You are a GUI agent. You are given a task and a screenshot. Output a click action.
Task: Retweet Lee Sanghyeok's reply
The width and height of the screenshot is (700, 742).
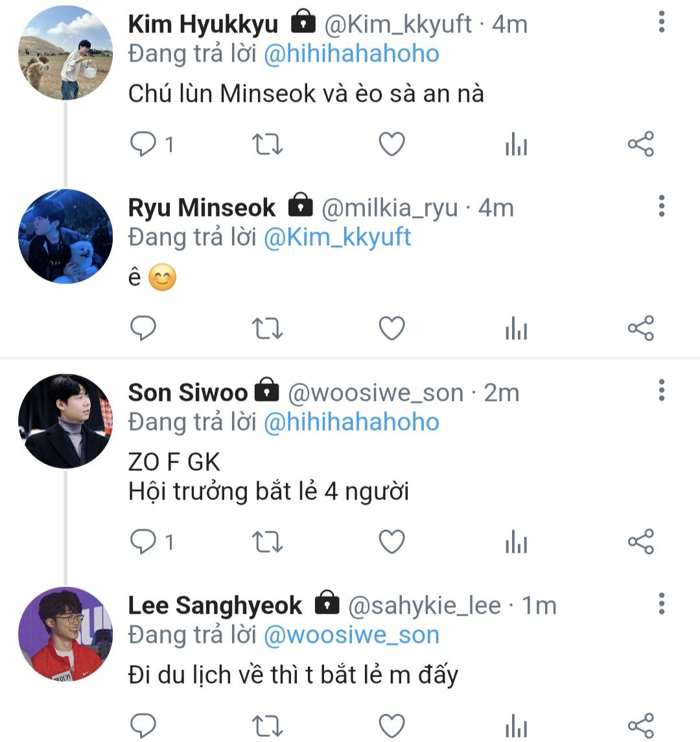tap(267, 725)
